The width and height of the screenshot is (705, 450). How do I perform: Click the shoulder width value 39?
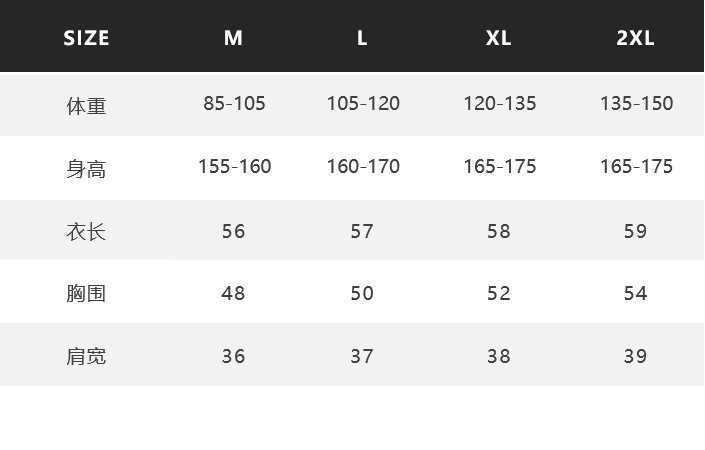coord(635,356)
